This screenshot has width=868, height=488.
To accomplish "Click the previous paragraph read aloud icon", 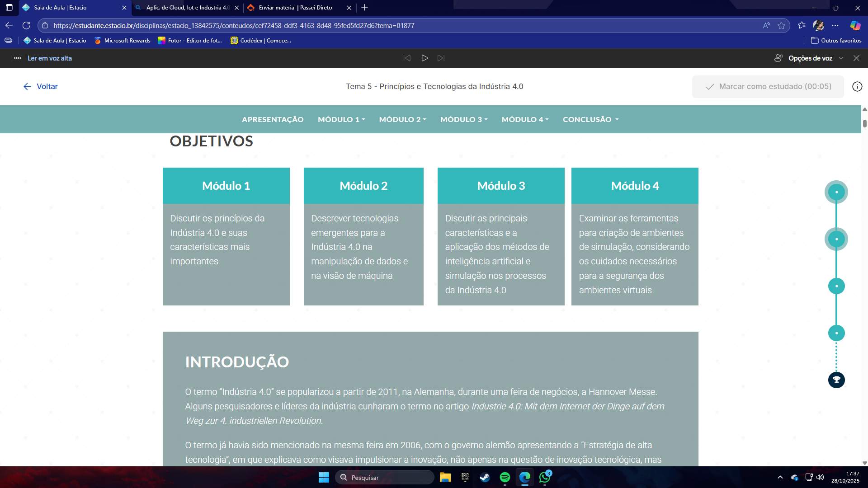I will click(x=407, y=58).
